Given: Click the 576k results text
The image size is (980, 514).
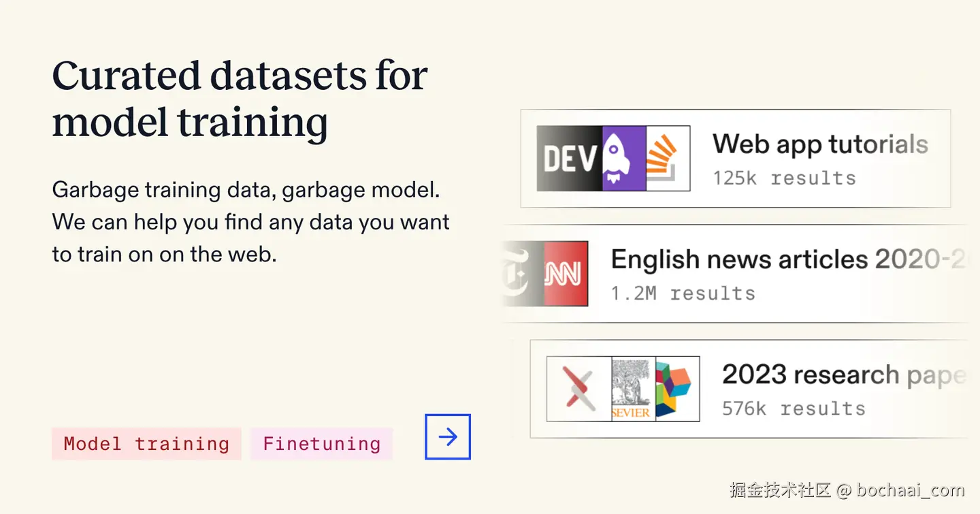Looking at the screenshot, I should coord(794,408).
